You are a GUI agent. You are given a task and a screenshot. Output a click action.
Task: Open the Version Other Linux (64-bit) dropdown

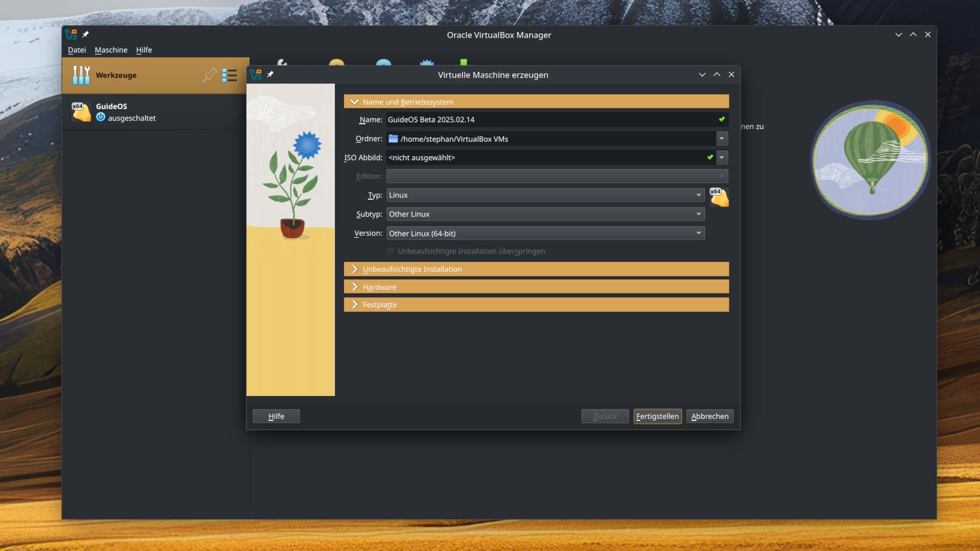click(x=546, y=233)
